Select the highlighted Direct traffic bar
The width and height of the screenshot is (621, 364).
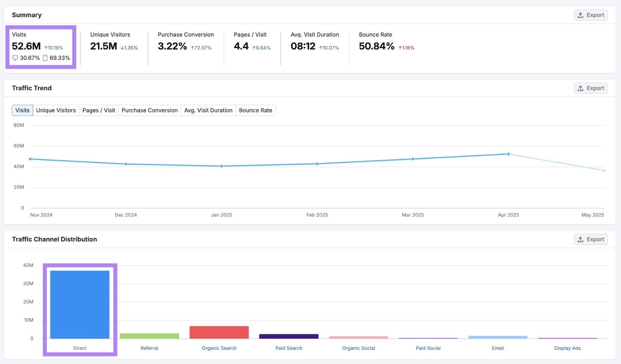coord(80,304)
